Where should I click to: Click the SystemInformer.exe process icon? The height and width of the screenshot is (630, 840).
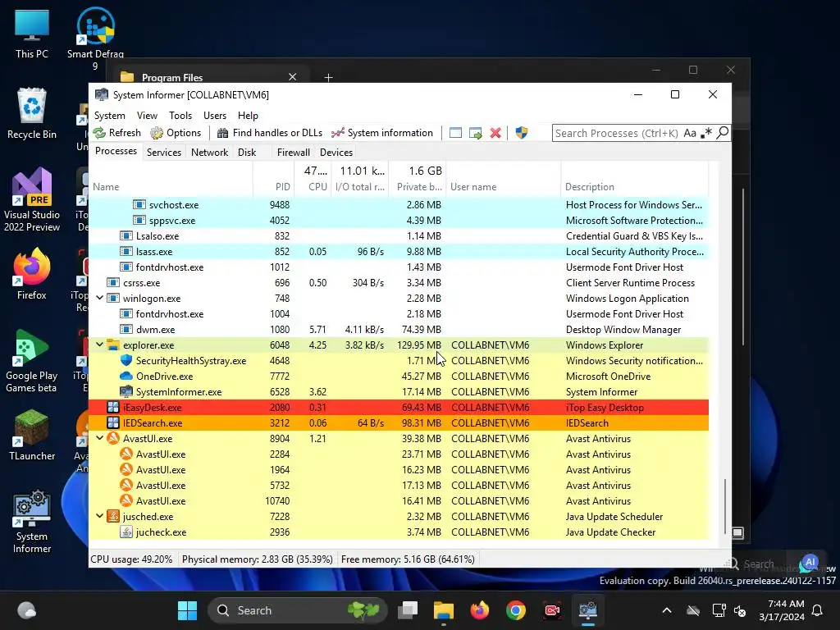126,391
